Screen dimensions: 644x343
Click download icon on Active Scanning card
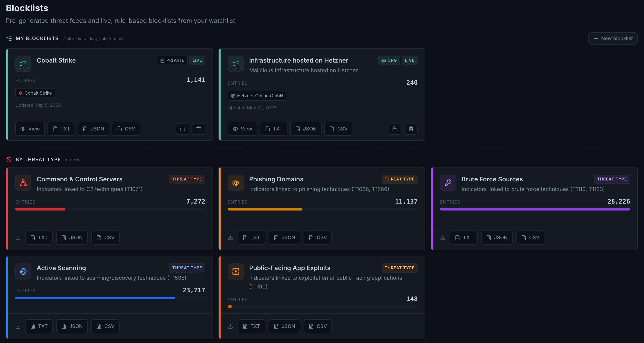tap(18, 326)
